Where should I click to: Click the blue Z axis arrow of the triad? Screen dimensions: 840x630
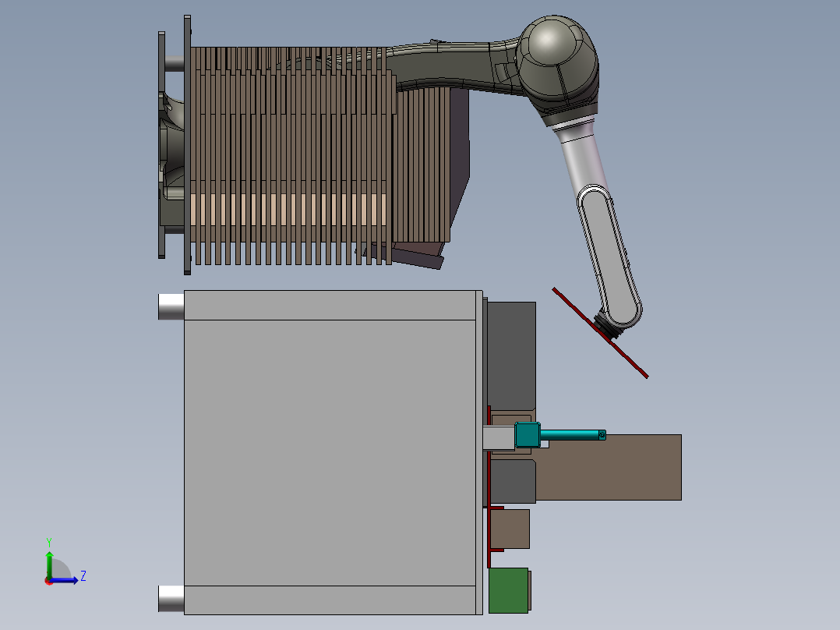pyautogui.click(x=65, y=580)
